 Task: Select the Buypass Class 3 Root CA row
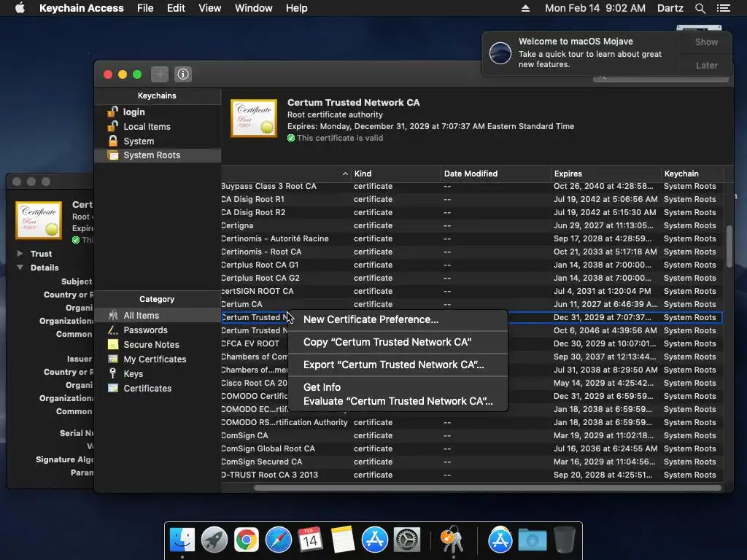point(472,186)
